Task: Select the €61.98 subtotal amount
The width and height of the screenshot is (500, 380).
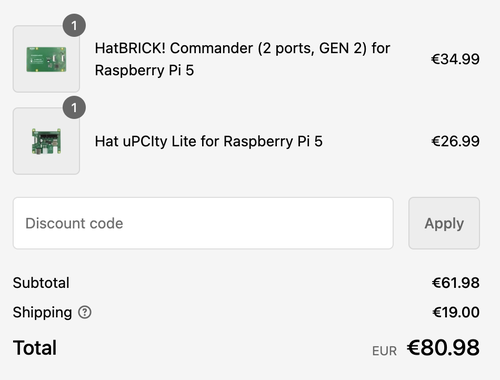Action: [x=455, y=283]
